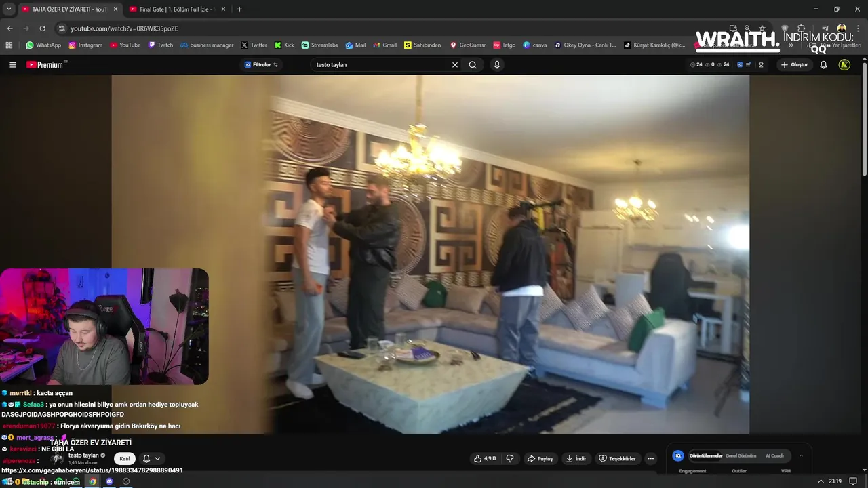The width and height of the screenshot is (868, 488).
Task: Open Discord from the Windows taskbar
Action: [x=109, y=481]
